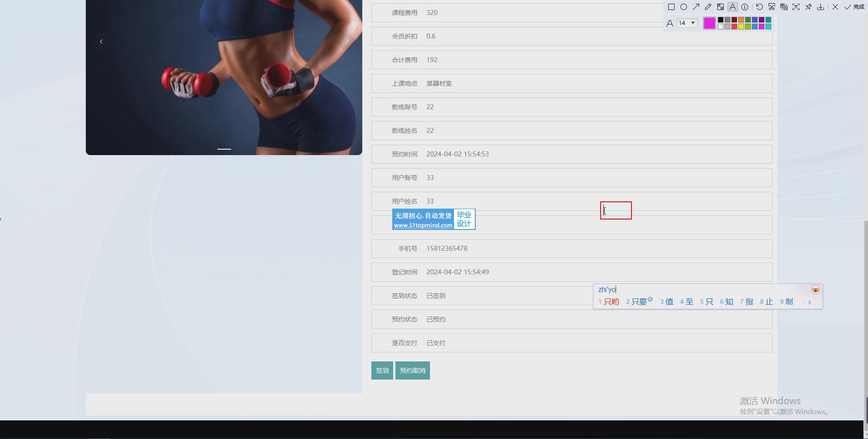Viewport: 868px width, 439px height.
Task: Click the phone number 15812365478
Action: 447,249
